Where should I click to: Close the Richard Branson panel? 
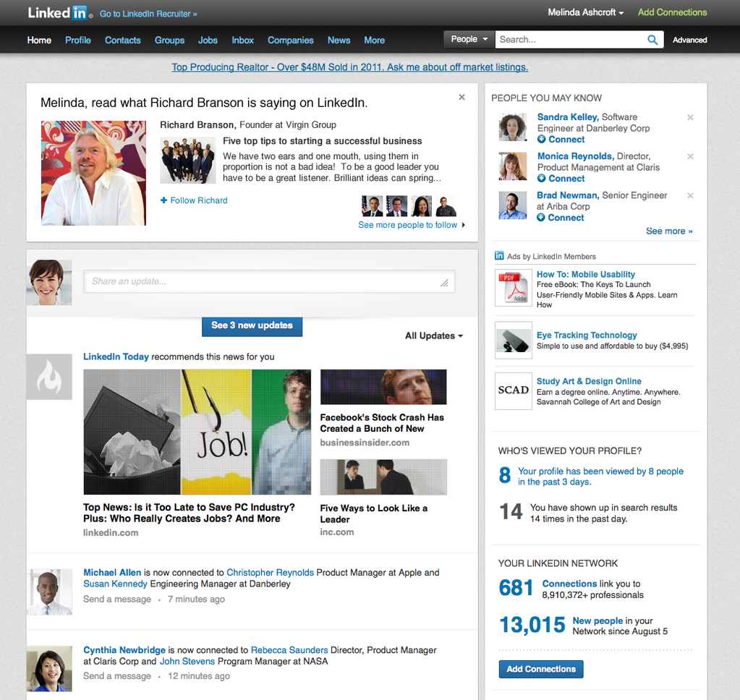[462, 97]
